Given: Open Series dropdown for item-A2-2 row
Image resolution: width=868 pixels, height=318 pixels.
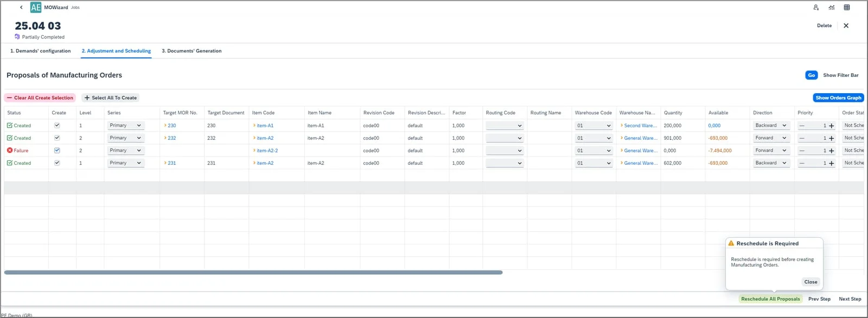Looking at the screenshot, I should (x=126, y=151).
